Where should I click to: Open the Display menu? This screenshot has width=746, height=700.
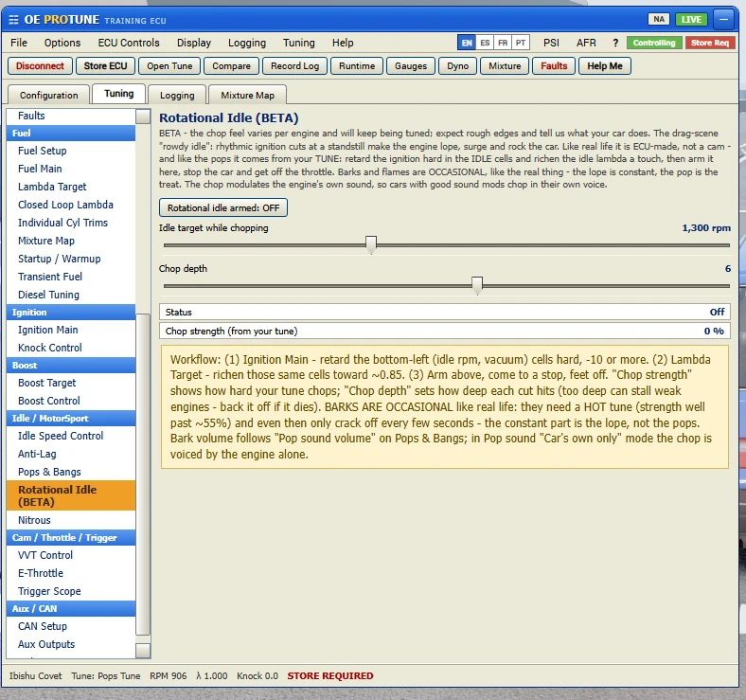194,43
